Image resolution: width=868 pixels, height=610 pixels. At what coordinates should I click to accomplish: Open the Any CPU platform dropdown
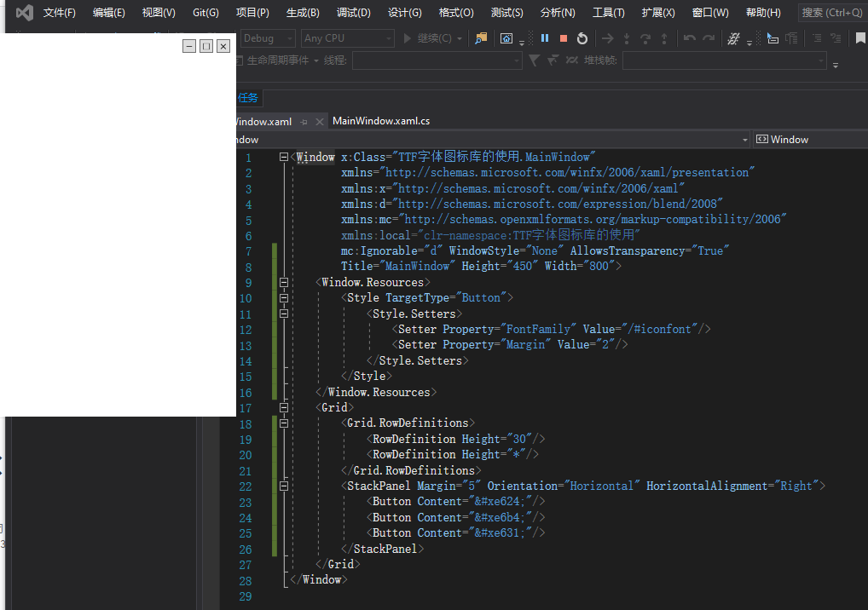(347, 38)
